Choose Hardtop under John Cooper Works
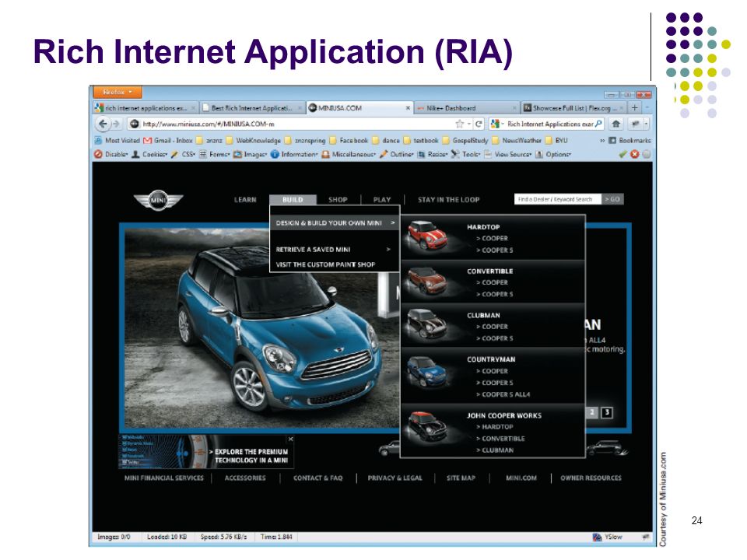 click(x=495, y=427)
